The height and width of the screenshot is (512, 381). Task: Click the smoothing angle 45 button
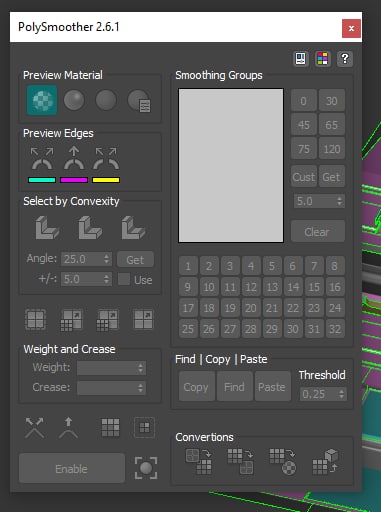[x=304, y=125]
